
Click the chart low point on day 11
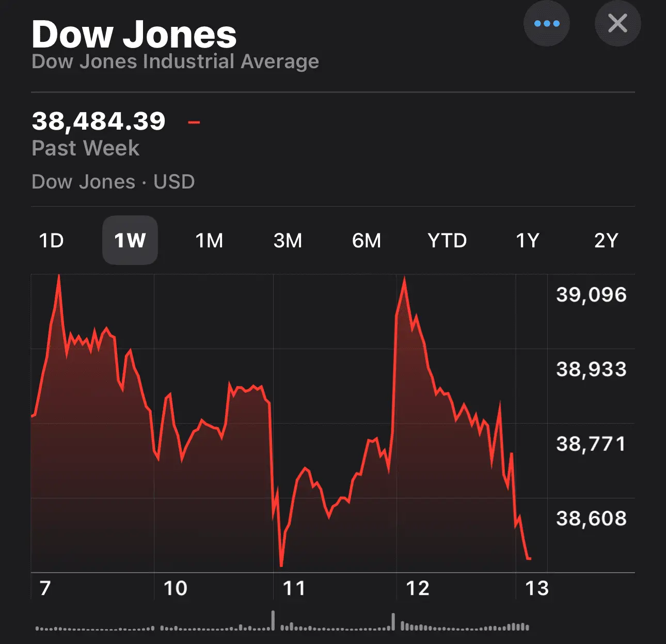281,565
